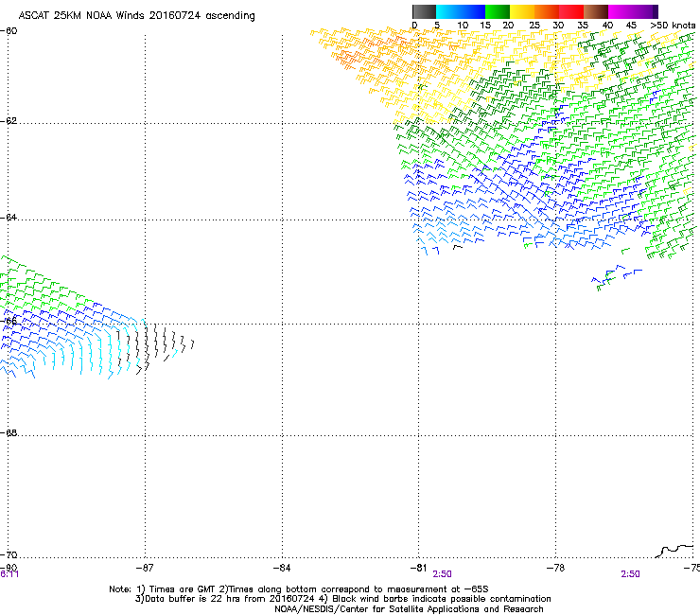This screenshot has width=700, height=615.
Task: Select the cyan 5–10 knots legend segment
Action: coord(448,11)
